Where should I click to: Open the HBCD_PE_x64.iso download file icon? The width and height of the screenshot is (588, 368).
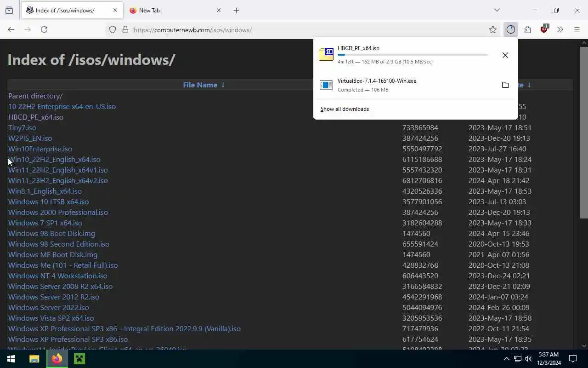tap(326, 54)
